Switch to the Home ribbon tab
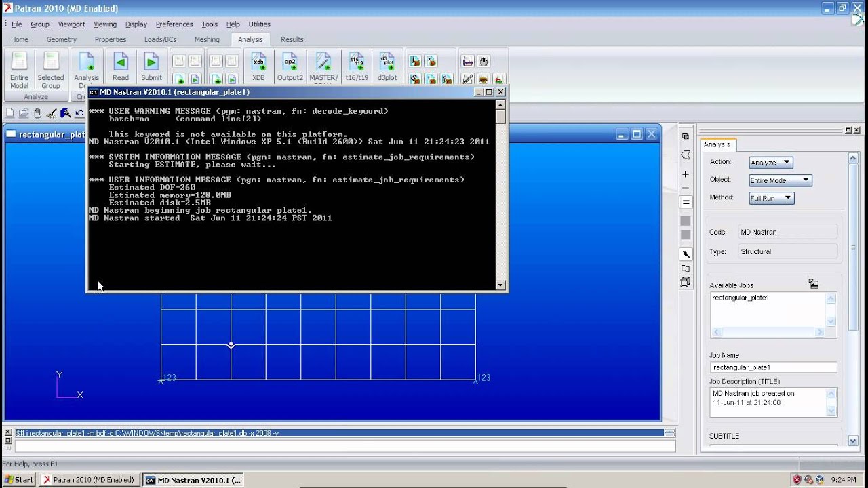This screenshot has width=868, height=488. pyautogui.click(x=20, y=39)
